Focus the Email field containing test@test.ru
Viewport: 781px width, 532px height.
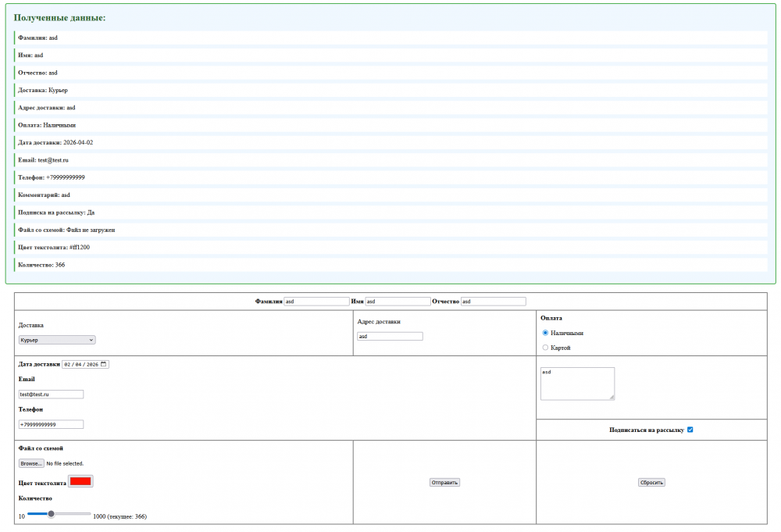[x=51, y=395]
